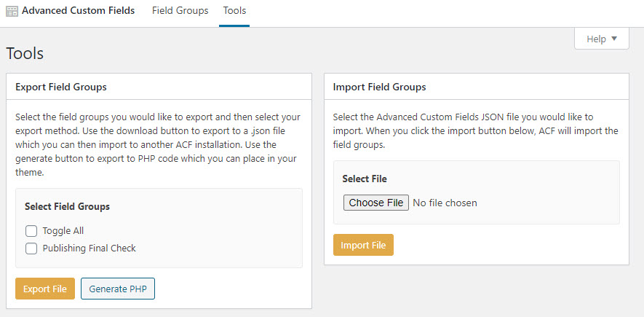Click the Advanced Custom Fields title text

78,11
